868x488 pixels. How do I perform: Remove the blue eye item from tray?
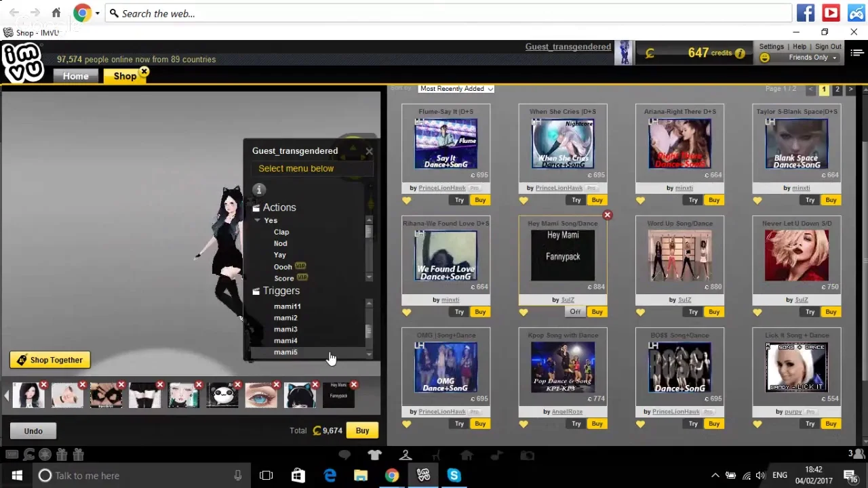276,385
